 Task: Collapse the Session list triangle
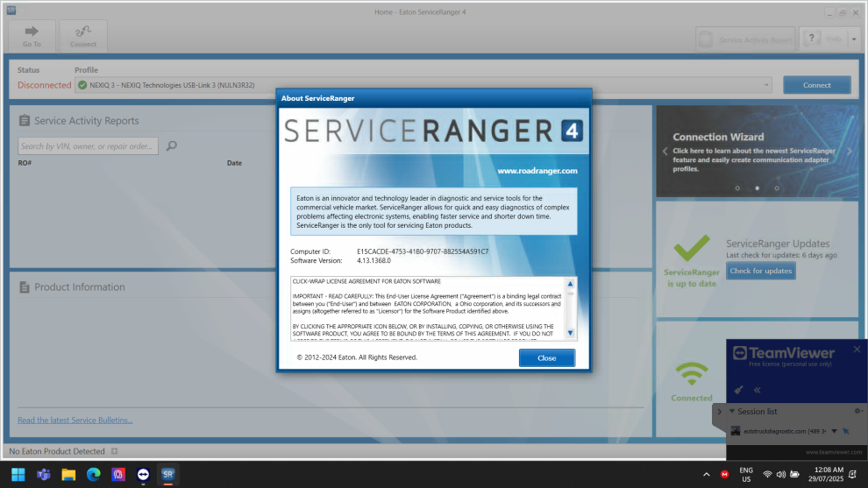(732, 412)
